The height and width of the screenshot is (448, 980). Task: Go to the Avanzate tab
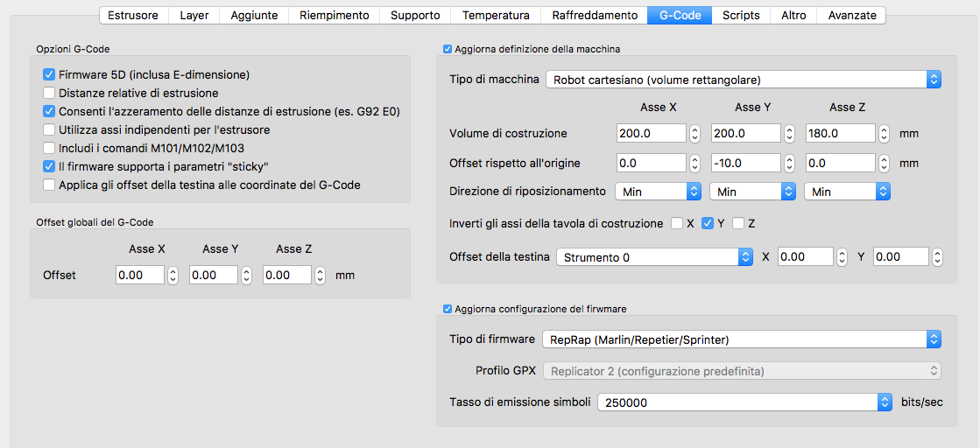(852, 15)
